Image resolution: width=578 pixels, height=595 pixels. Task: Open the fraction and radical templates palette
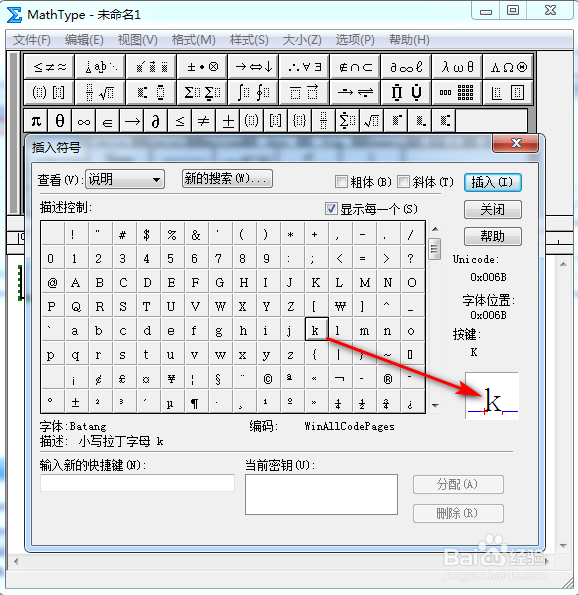pyautogui.click(x=100, y=92)
